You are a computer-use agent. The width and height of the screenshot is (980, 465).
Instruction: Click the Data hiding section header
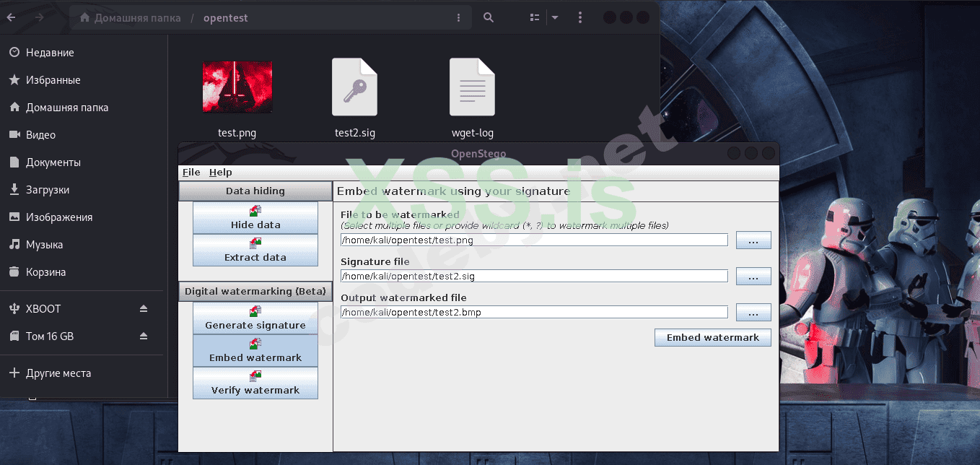coord(255,191)
